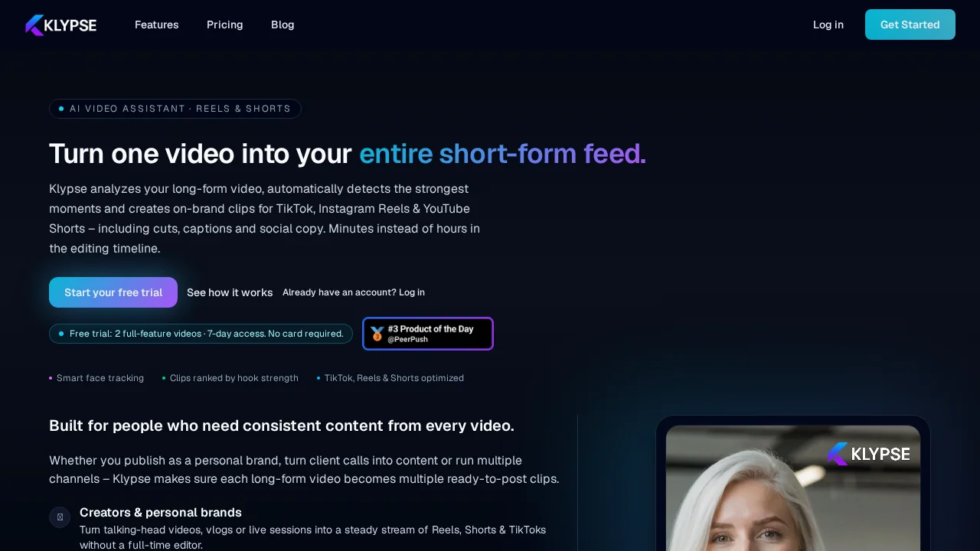Click the Get Started button
This screenshot has height=551, width=980.
910,24
